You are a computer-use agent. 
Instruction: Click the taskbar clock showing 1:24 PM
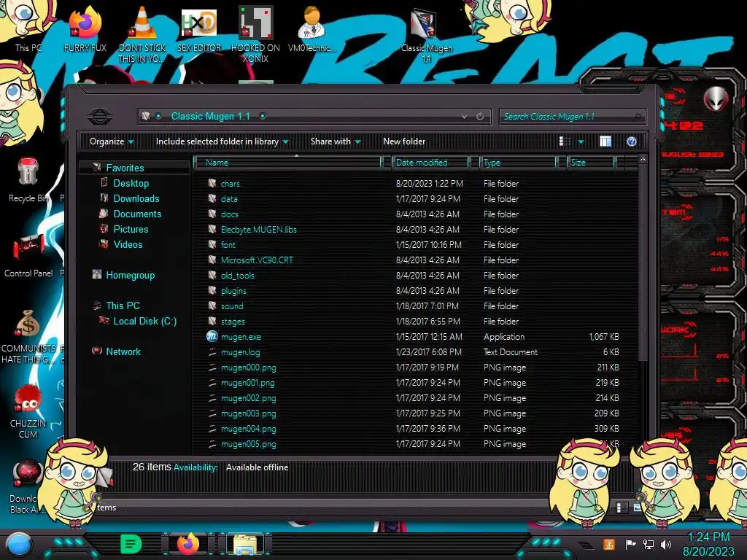[x=709, y=537]
